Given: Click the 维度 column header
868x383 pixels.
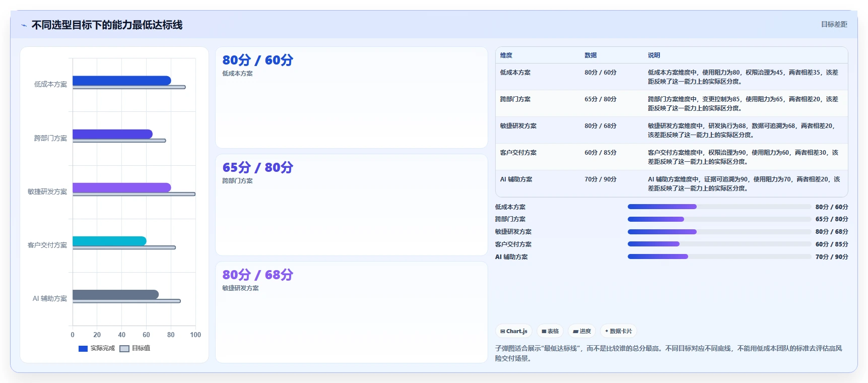Looking at the screenshot, I should 506,55.
